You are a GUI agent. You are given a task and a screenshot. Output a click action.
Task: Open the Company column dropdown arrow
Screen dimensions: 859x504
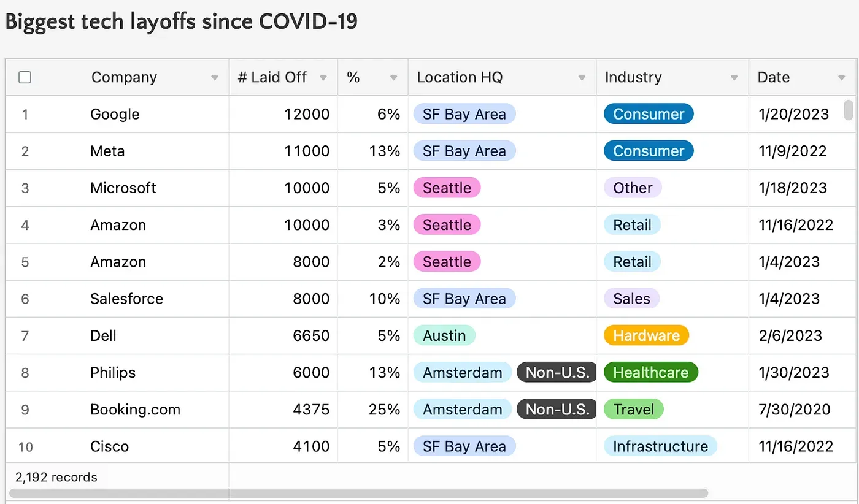tap(214, 78)
